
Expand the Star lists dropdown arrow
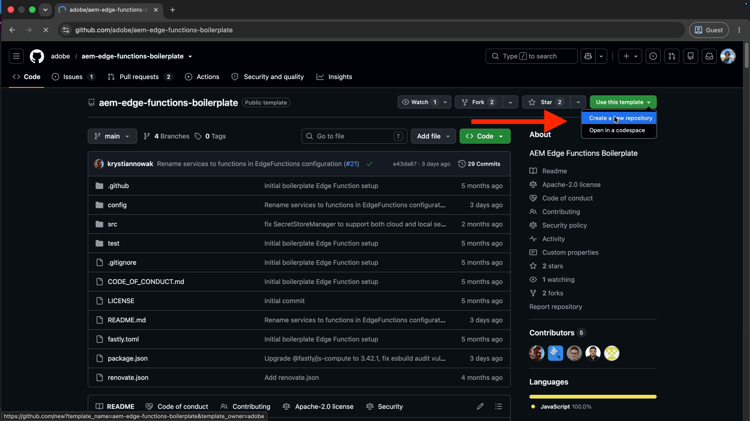click(x=578, y=102)
